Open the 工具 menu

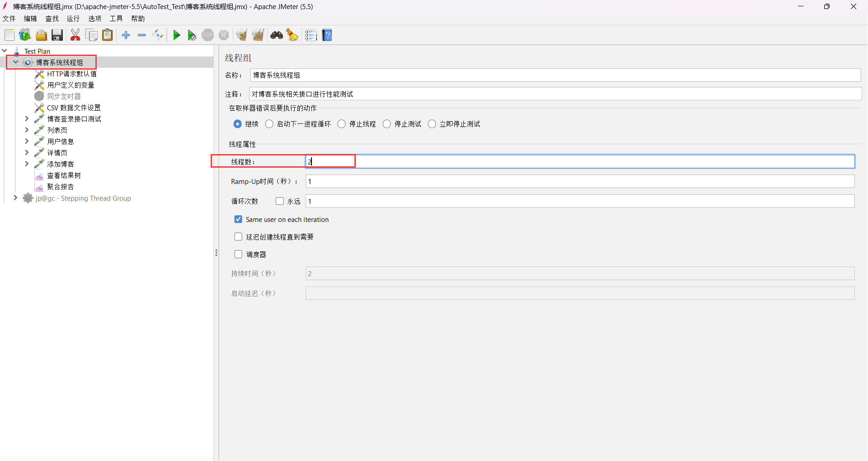point(116,19)
